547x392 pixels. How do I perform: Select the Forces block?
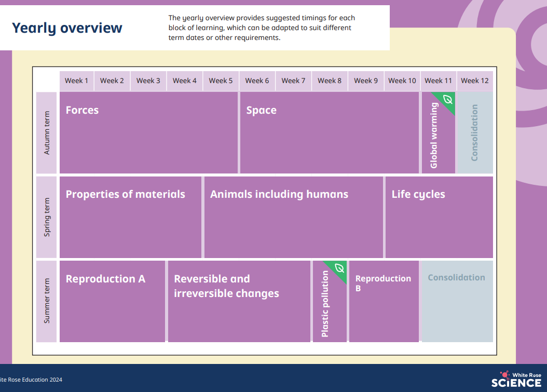click(x=148, y=132)
